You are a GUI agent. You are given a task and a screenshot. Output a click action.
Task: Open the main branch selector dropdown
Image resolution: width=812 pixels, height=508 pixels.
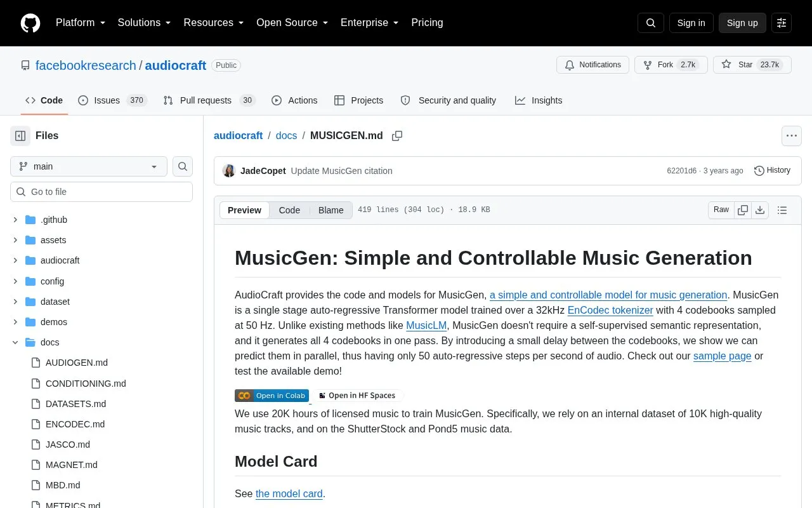(x=89, y=166)
